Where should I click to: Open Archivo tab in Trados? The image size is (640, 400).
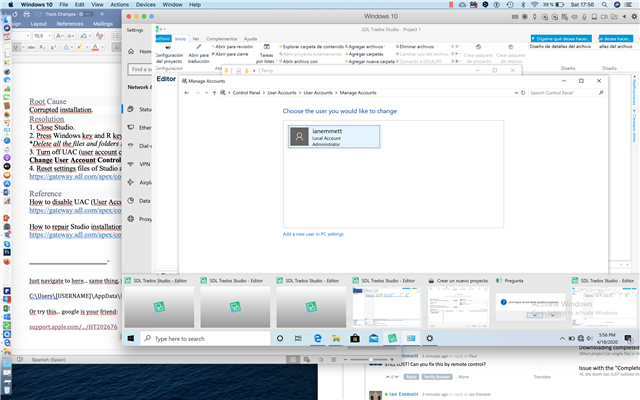(x=163, y=39)
